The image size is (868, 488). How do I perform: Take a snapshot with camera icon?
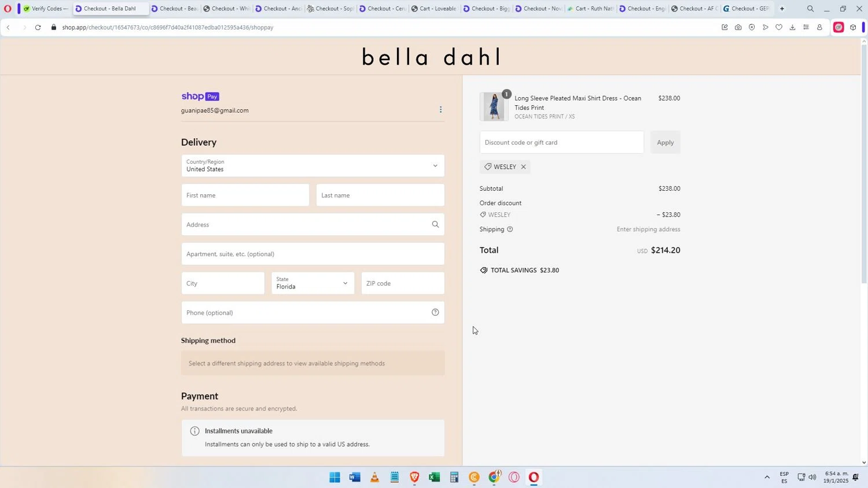(x=738, y=27)
